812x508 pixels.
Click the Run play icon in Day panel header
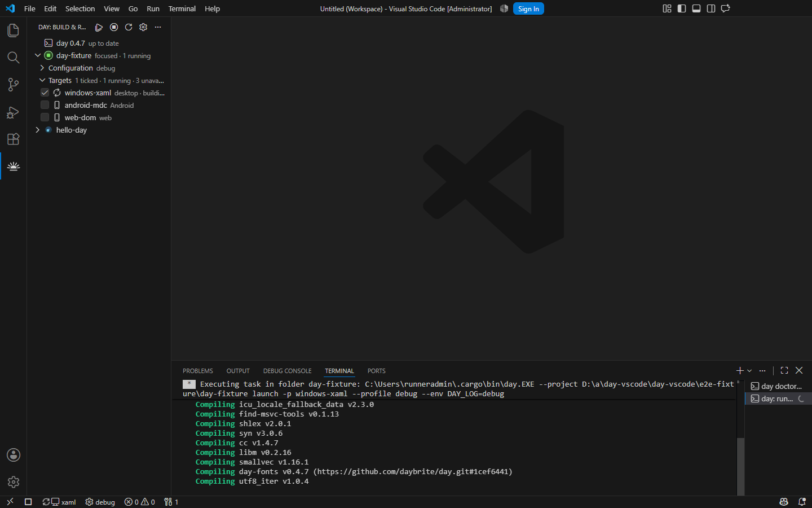click(99, 27)
